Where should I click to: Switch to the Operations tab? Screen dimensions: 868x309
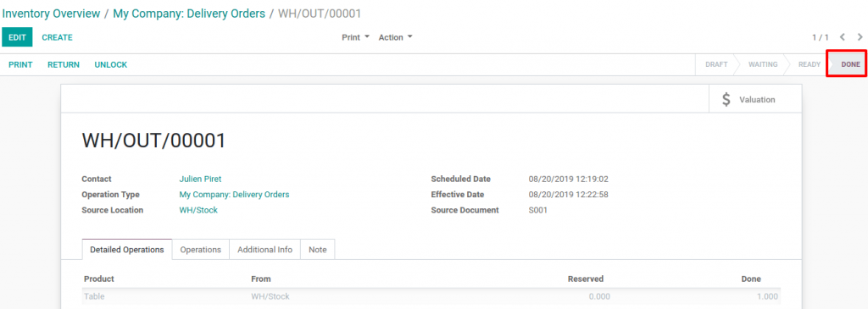[200, 249]
